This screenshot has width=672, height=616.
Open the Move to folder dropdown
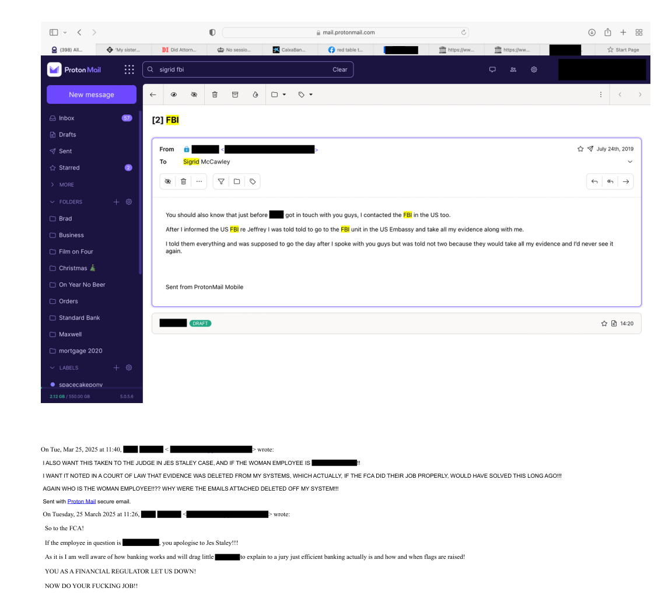[x=278, y=94]
